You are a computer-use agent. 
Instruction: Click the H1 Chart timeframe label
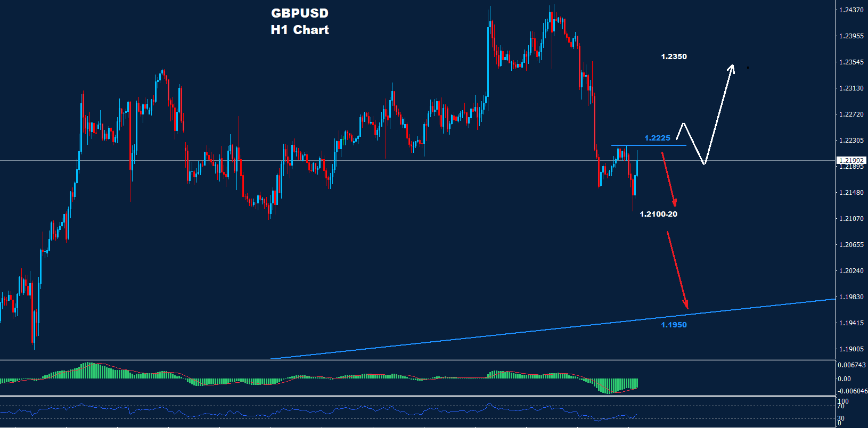point(300,30)
